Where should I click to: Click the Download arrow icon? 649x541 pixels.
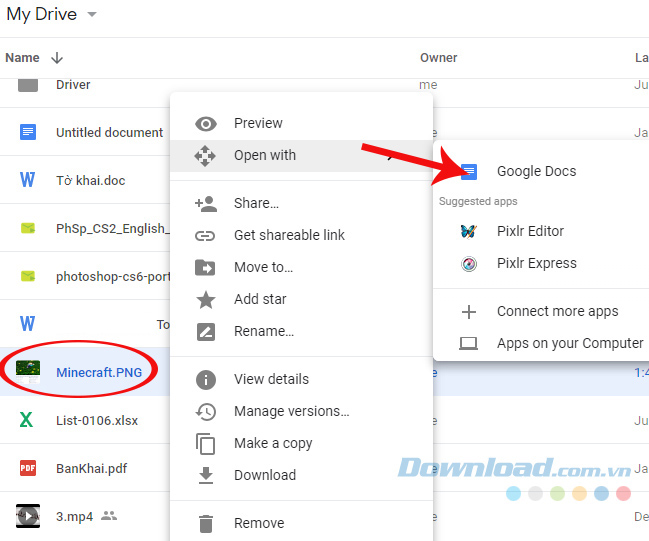(x=206, y=475)
